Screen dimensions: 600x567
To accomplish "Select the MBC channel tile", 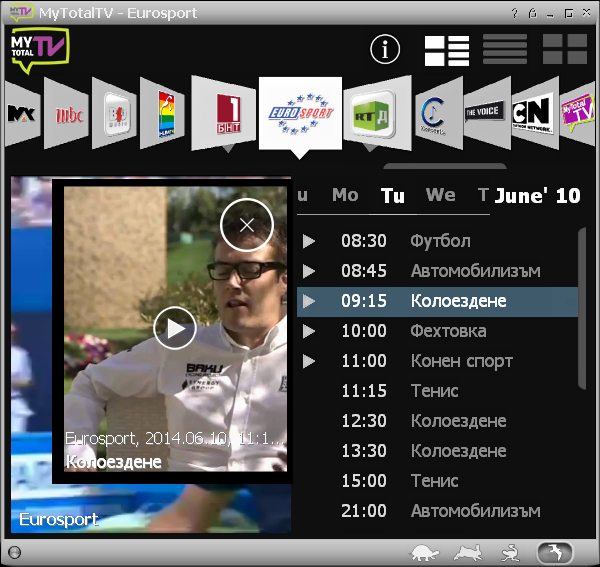I will click(x=67, y=114).
